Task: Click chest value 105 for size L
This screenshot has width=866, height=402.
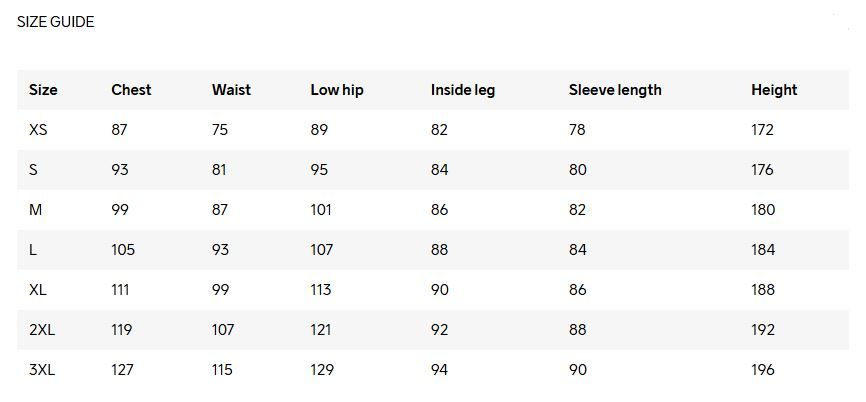Action: click(x=123, y=250)
